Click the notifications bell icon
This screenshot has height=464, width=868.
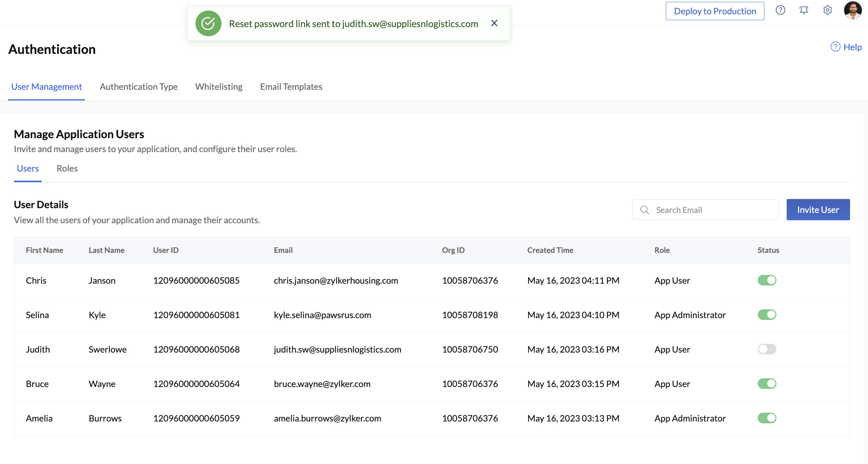[804, 10]
